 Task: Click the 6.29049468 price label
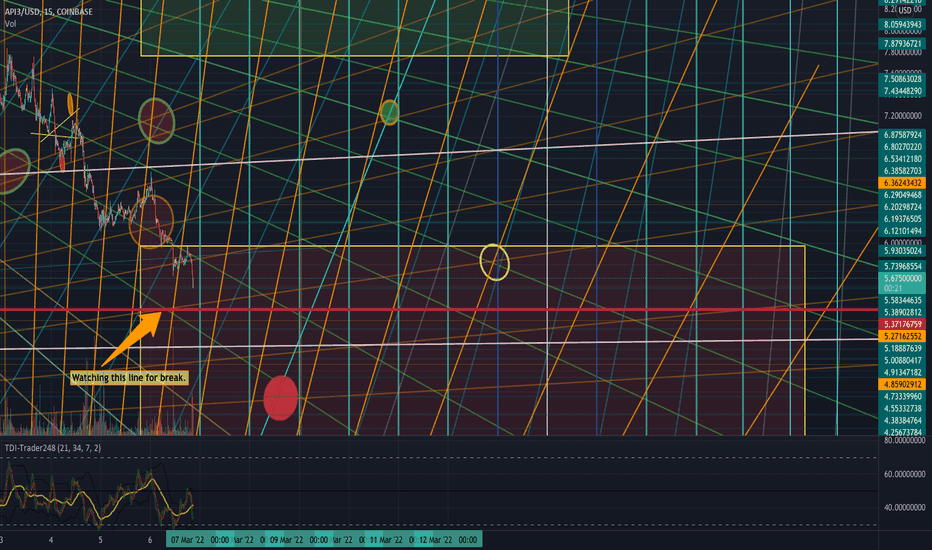point(902,195)
